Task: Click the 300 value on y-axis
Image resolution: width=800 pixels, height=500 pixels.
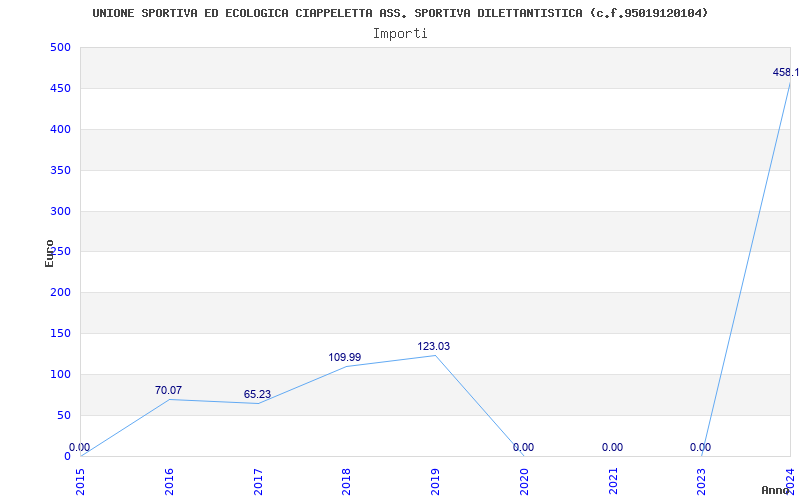Action: 60,211
